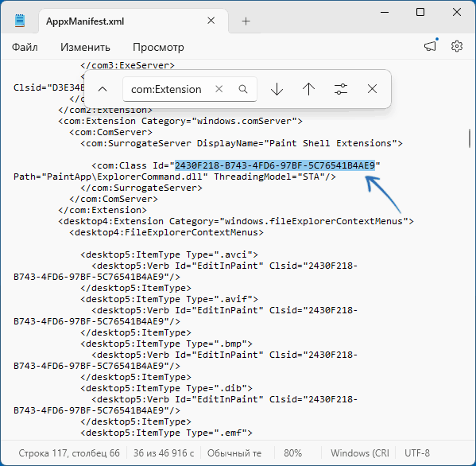The height and width of the screenshot is (466, 476).
Task: Close the AppxManifest.xml tab
Action: [x=211, y=21]
